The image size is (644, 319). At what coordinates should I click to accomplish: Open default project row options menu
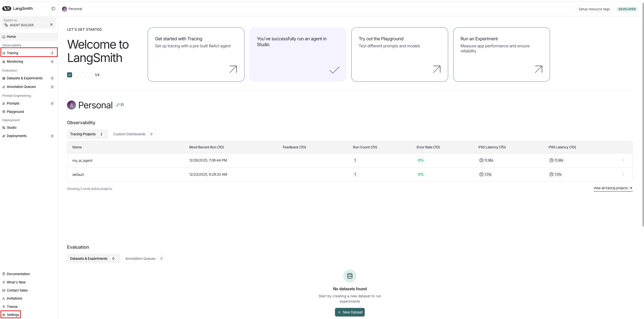click(623, 174)
